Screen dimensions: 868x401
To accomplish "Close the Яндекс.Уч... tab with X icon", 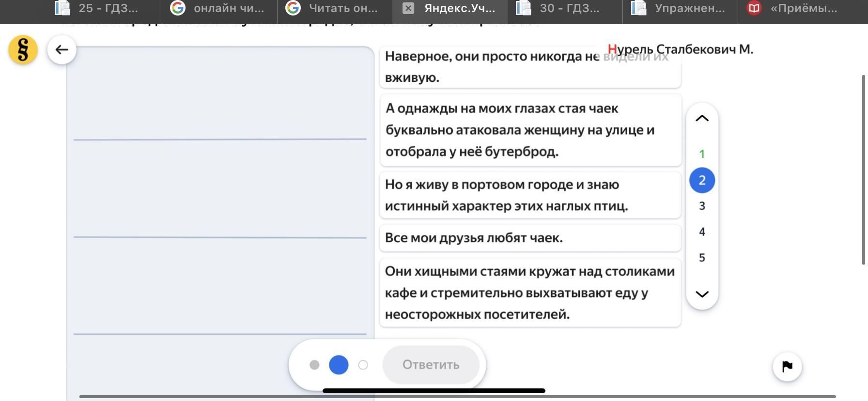I will 408,8.
